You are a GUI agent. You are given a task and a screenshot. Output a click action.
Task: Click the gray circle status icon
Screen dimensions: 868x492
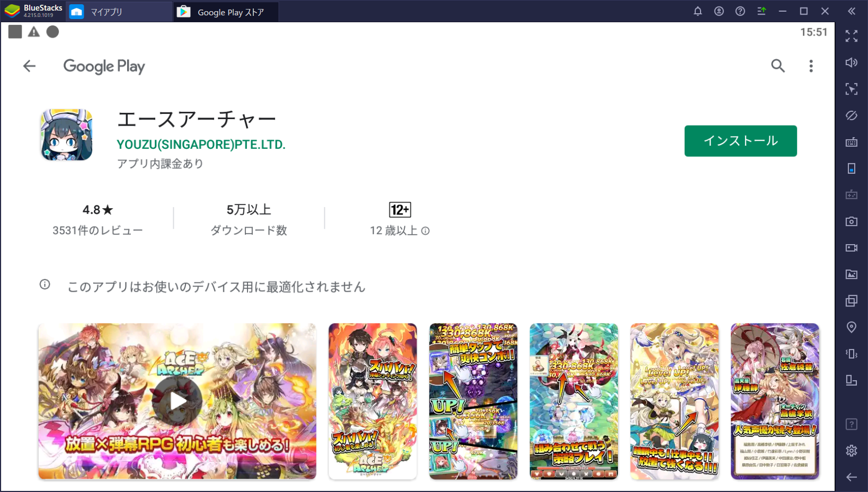[52, 32]
